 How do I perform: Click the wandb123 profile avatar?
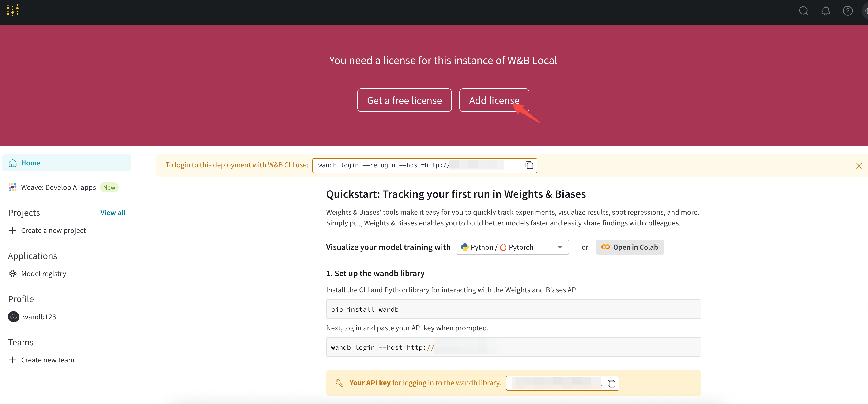[x=13, y=317]
